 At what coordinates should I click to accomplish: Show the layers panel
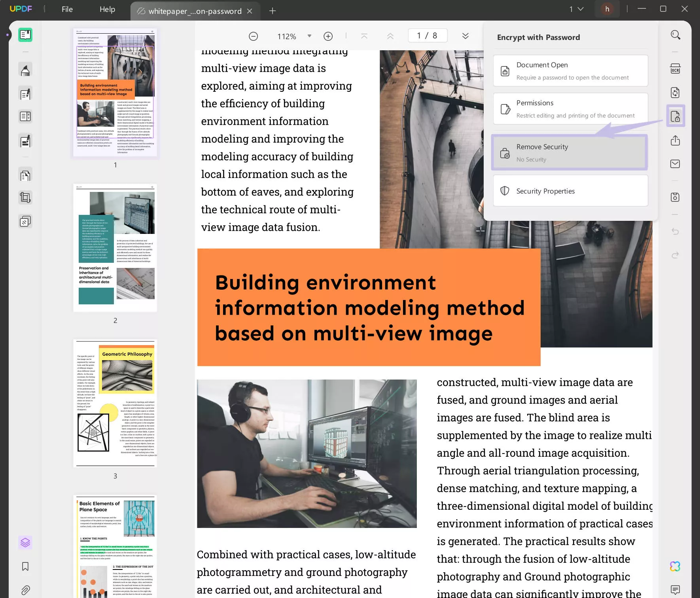[x=25, y=542]
